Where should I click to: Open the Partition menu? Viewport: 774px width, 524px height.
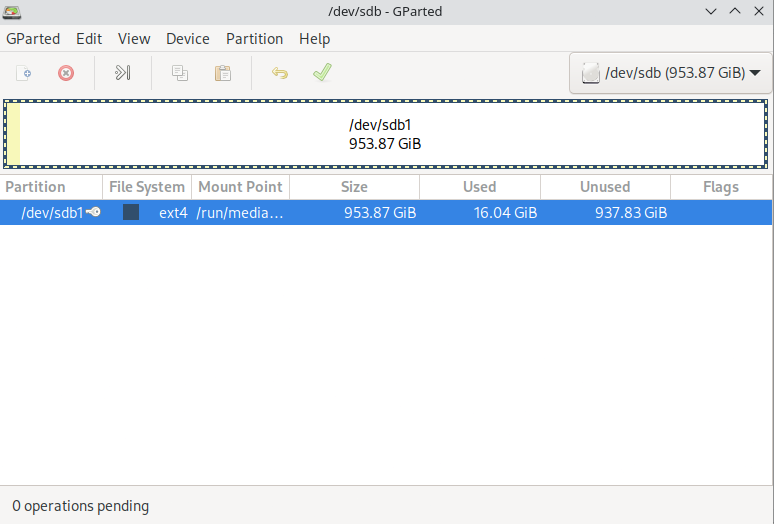[x=254, y=38]
